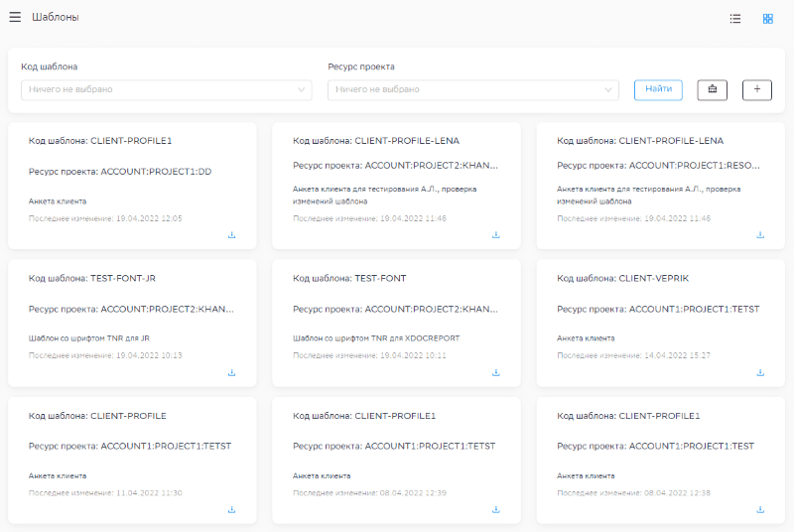The width and height of the screenshot is (794, 532).
Task: Open the 'Код шаблона' dropdown
Action: [x=166, y=89]
